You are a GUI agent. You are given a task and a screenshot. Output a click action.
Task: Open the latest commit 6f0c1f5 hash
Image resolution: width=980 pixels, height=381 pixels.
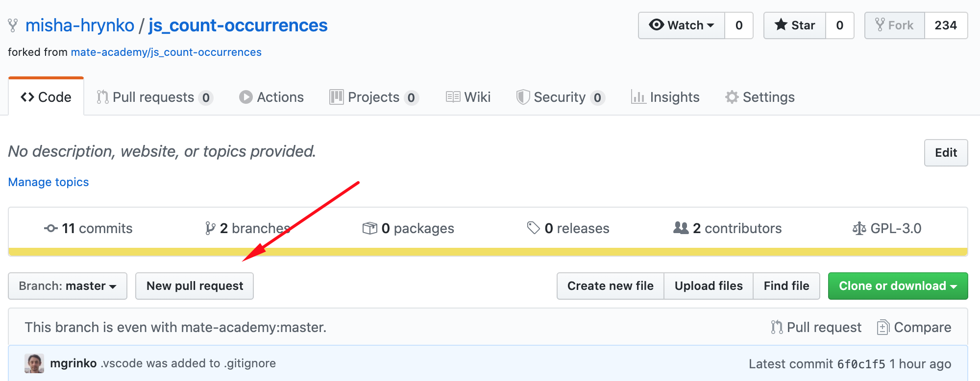[861, 364]
